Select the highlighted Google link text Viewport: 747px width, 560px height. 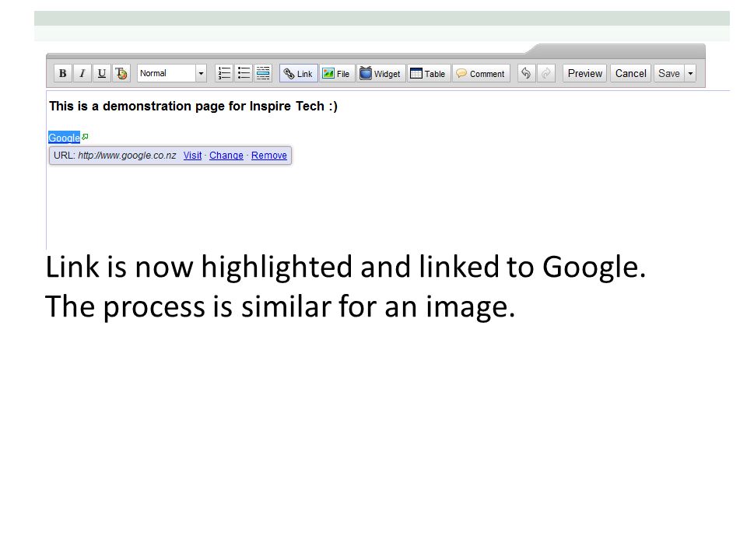64,138
